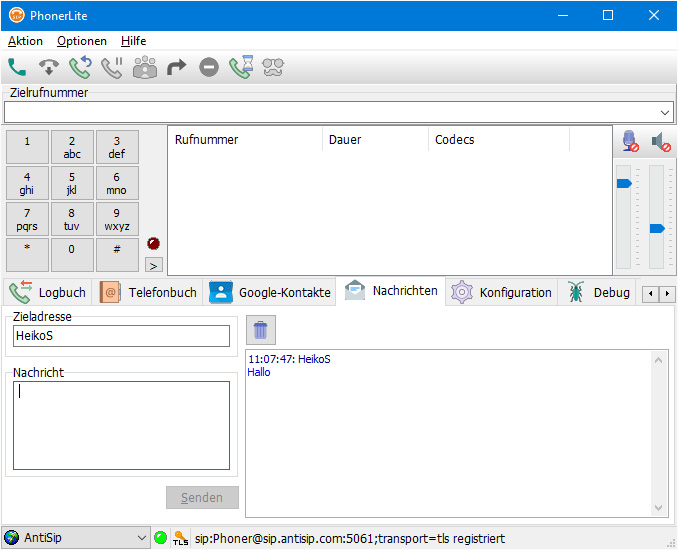Click the hold call icon
This screenshot has width=678, height=550.
point(112,68)
